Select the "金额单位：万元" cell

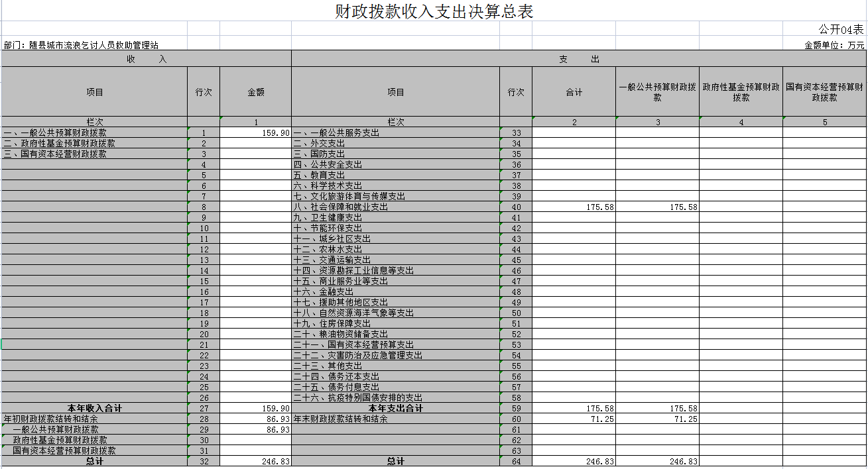(x=834, y=45)
